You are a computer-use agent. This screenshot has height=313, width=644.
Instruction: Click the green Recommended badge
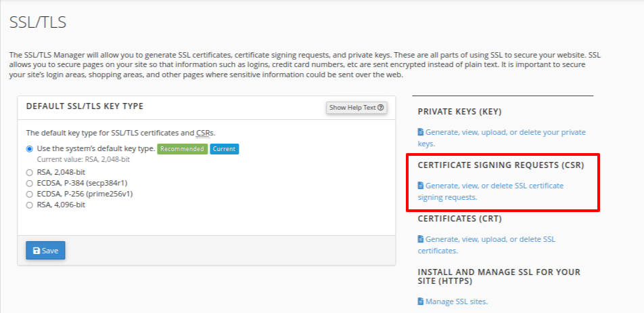(x=182, y=149)
